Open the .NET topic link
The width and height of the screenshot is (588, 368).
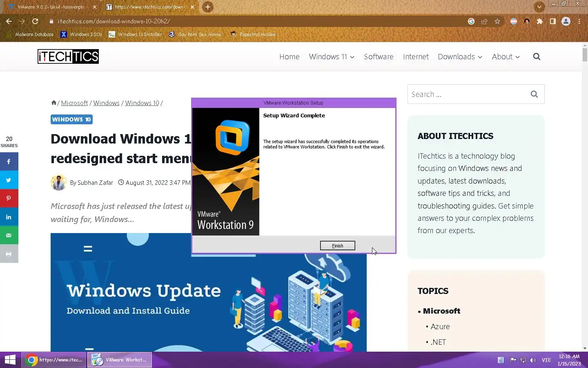(x=438, y=342)
